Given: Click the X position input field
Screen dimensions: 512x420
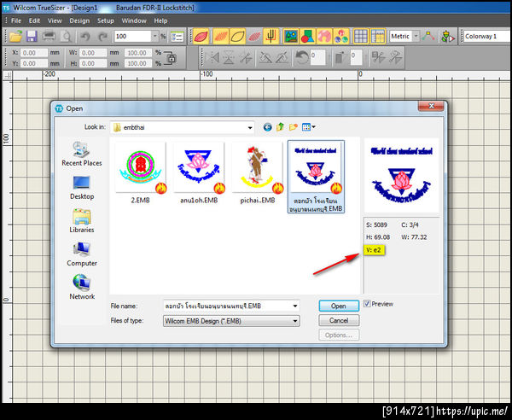Looking at the screenshot, I should coord(34,53).
